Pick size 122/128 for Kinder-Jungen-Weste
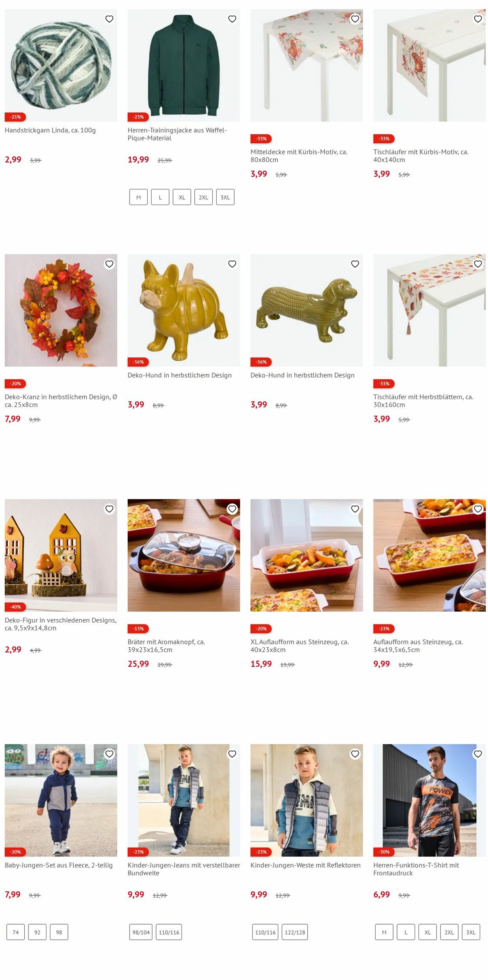The width and height of the screenshot is (488, 980). click(295, 932)
